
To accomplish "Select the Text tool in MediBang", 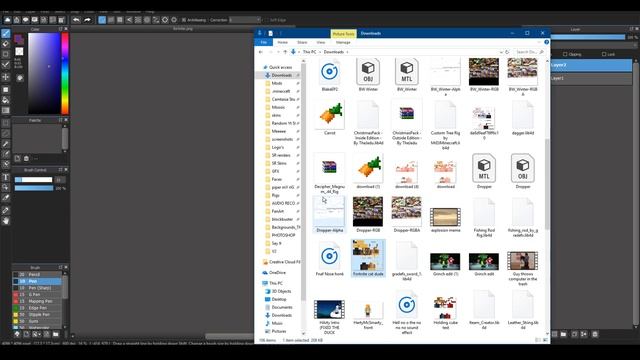I will point(6,178).
